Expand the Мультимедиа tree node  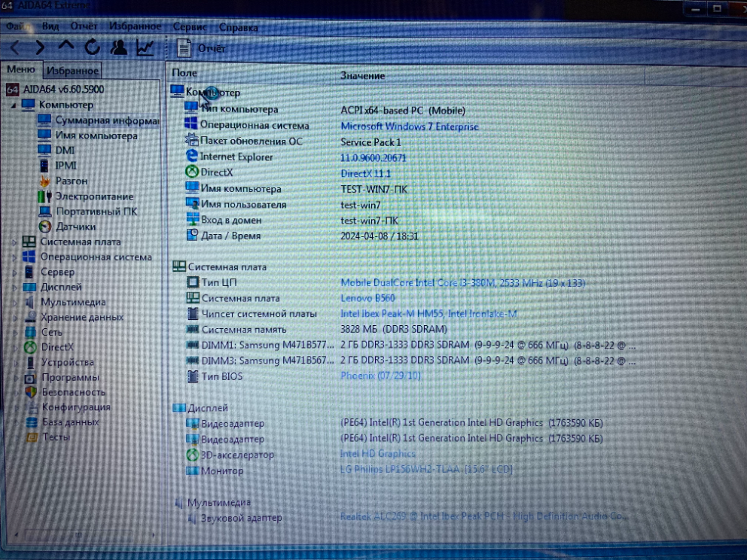tap(15, 303)
